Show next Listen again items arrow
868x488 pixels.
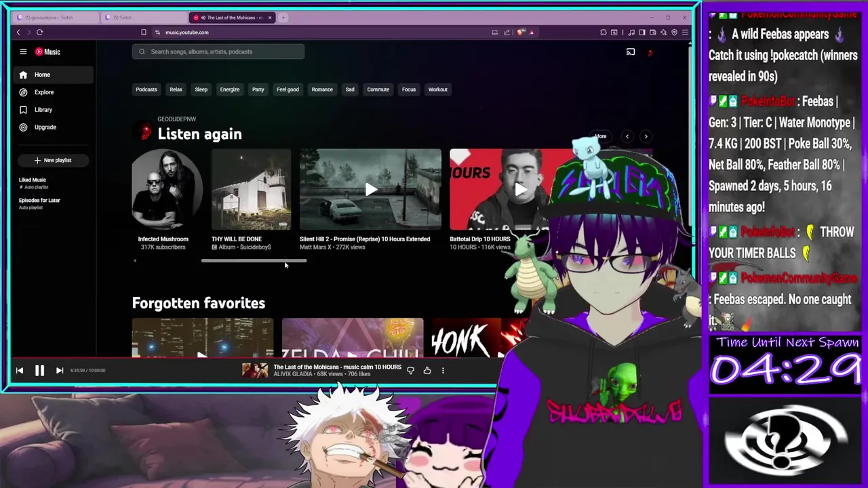point(646,137)
